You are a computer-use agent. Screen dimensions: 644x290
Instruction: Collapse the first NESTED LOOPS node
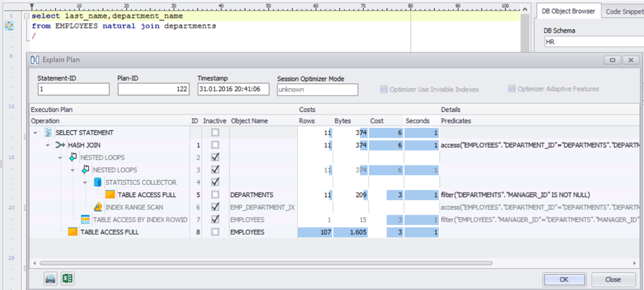click(x=60, y=158)
